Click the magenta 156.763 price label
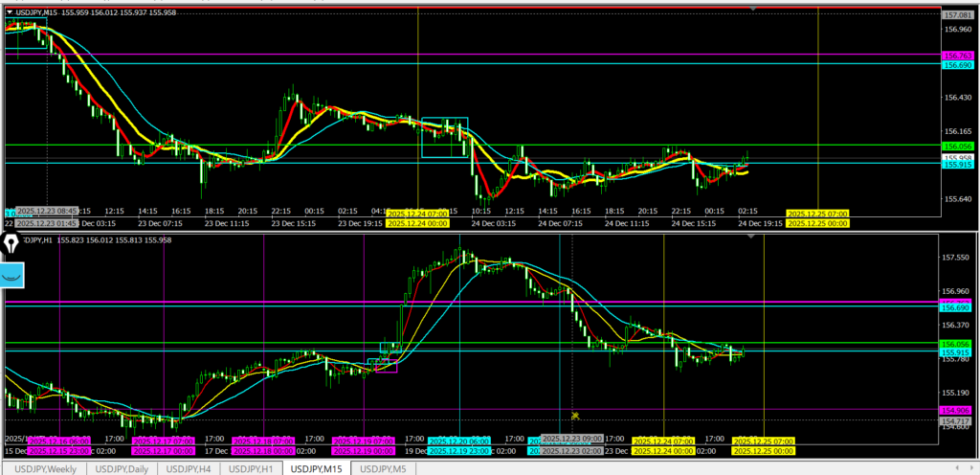This screenshot has height=475, width=980. tap(958, 57)
